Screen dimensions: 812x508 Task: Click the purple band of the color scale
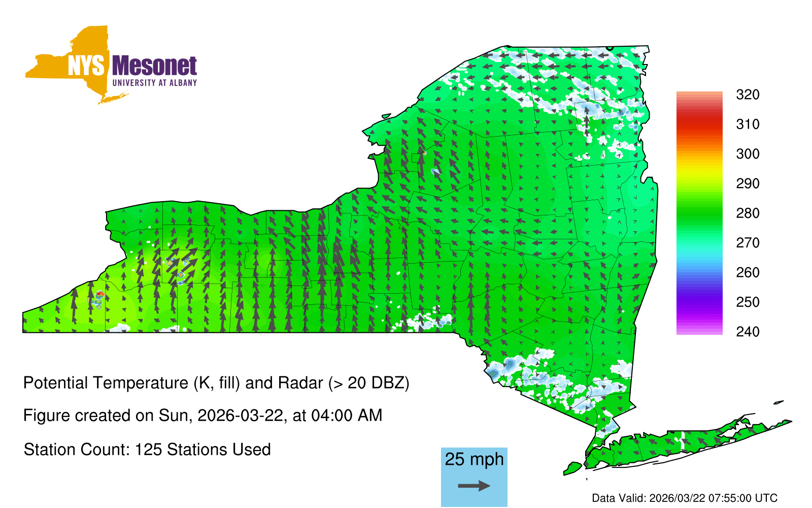(x=699, y=304)
